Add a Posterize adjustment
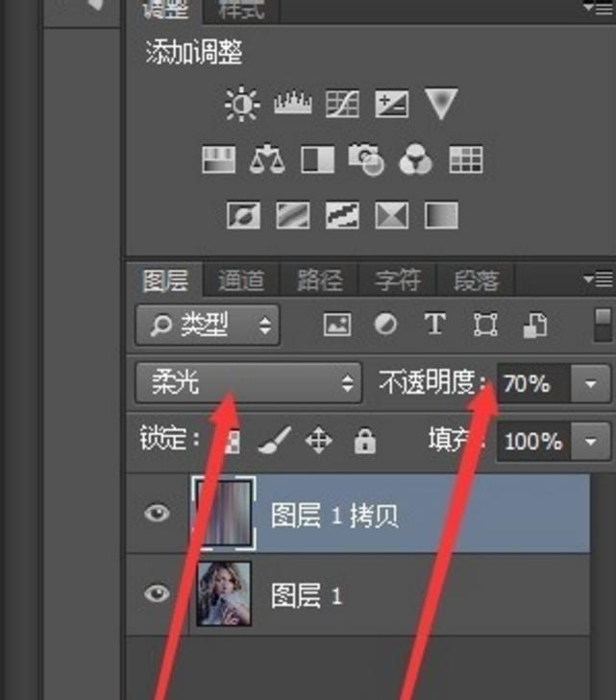 click(292, 215)
